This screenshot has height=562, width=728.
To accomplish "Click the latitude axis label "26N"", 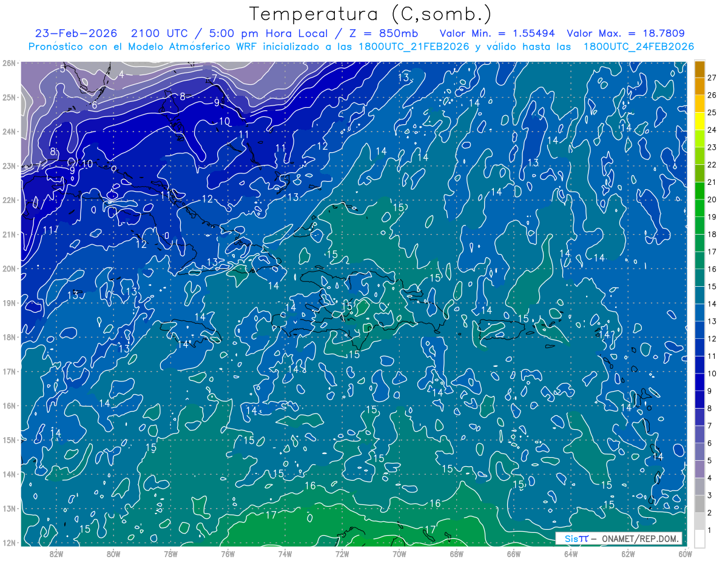I will (8, 62).
